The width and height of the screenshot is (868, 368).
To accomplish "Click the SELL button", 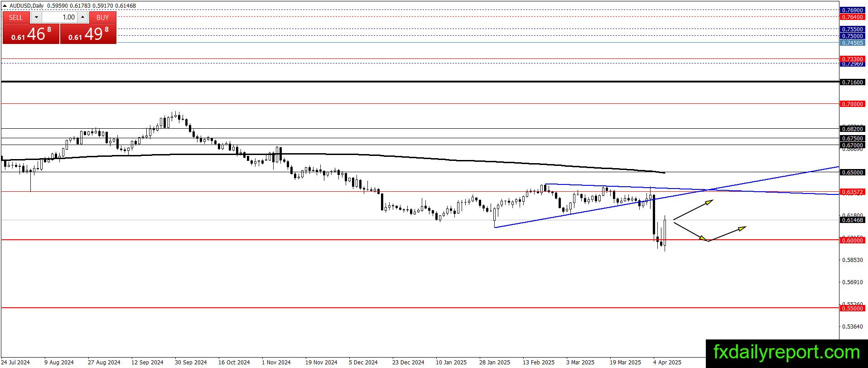I will [x=16, y=17].
